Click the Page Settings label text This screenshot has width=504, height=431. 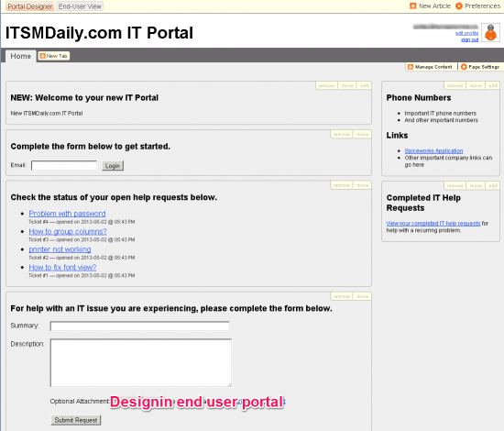[x=484, y=67]
